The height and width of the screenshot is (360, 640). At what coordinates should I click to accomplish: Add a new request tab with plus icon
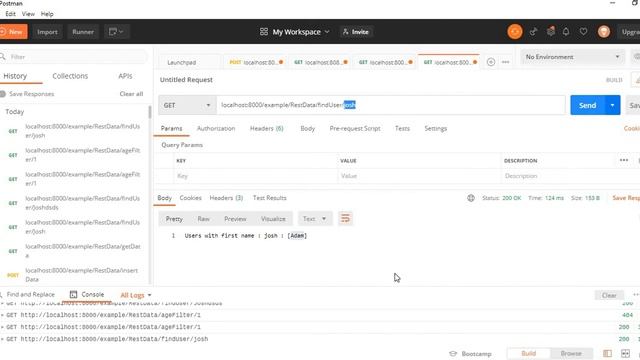[491, 62]
